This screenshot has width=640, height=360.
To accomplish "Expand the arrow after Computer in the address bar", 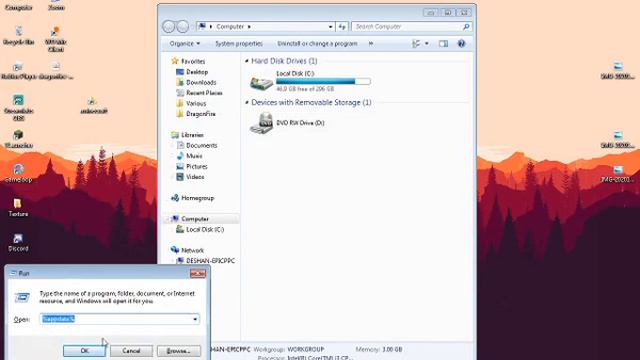I will [x=249, y=27].
